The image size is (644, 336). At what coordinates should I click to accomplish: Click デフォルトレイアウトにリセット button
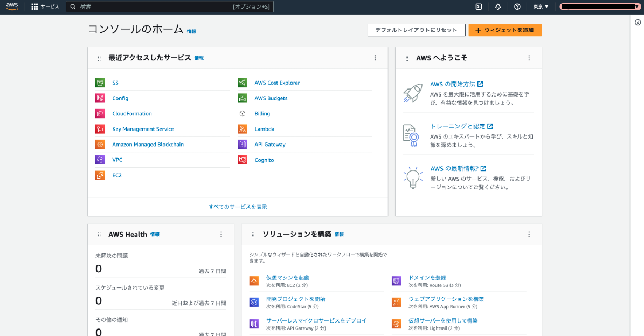pyautogui.click(x=416, y=30)
